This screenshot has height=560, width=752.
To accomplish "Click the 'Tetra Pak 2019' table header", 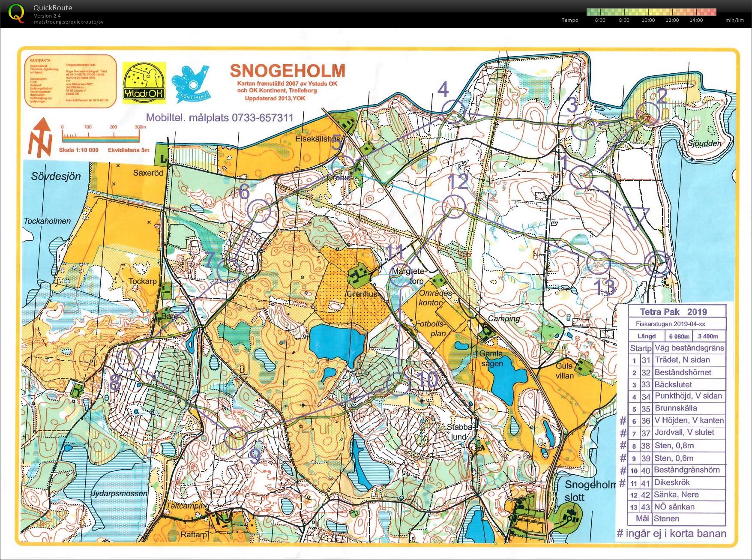I will click(x=673, y=312).
